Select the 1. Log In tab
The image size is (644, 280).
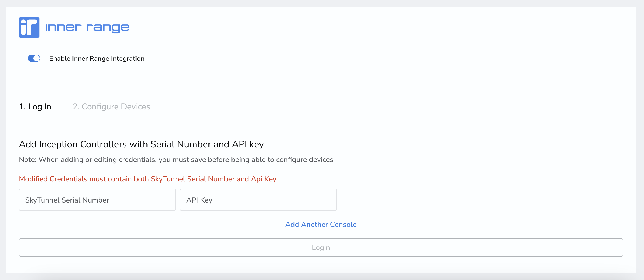[35, 107]
